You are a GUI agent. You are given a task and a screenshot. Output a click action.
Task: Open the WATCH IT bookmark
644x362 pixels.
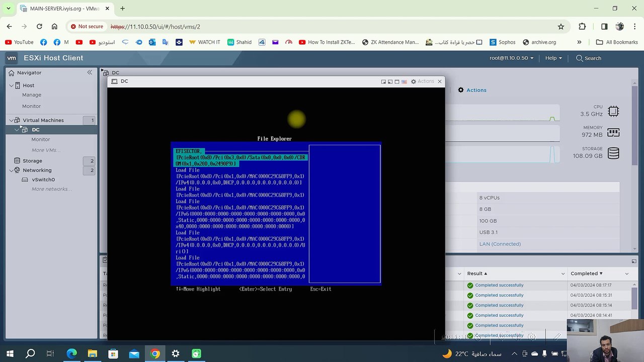pos(204,42)
